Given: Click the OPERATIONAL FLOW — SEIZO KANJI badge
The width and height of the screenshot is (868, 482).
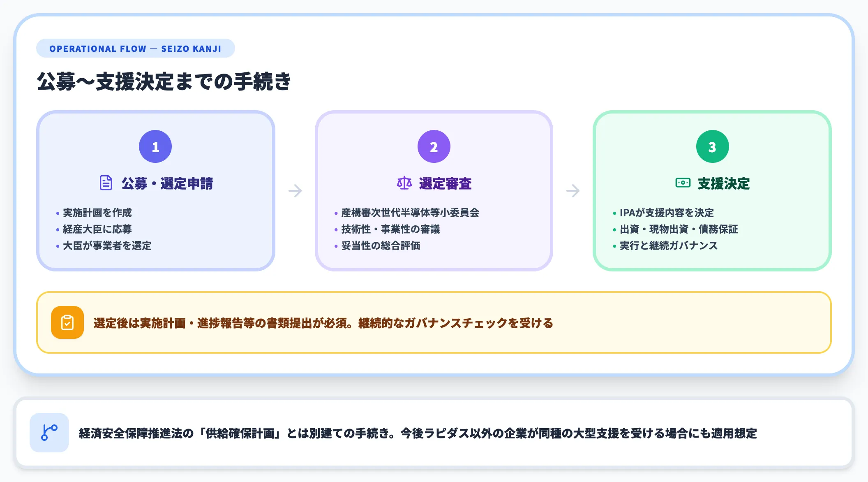Looking at the screenshot, I should tap(136, 49).
